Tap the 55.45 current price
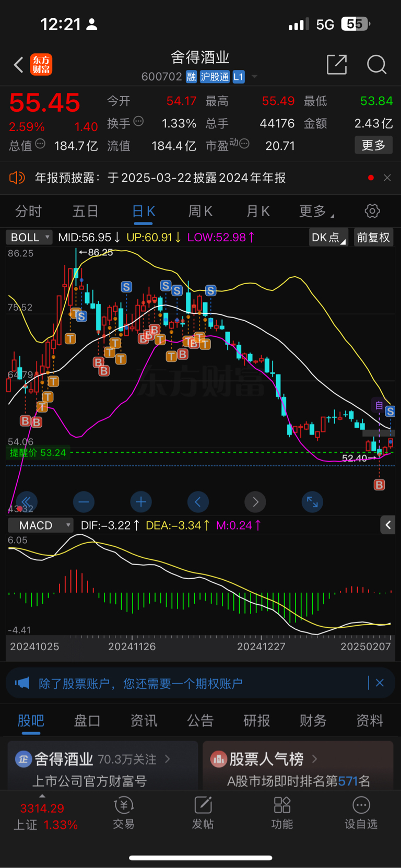Screen dimensions: 401x868 (44, 102)
